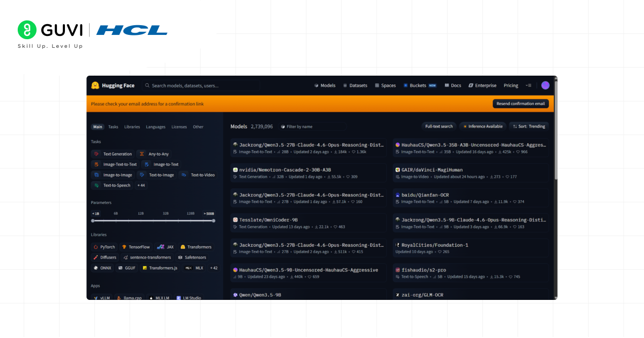Click the GAIR avatar on daVinci-MagiHuman card
Screen dimensions: 644x338
[398, 170]
